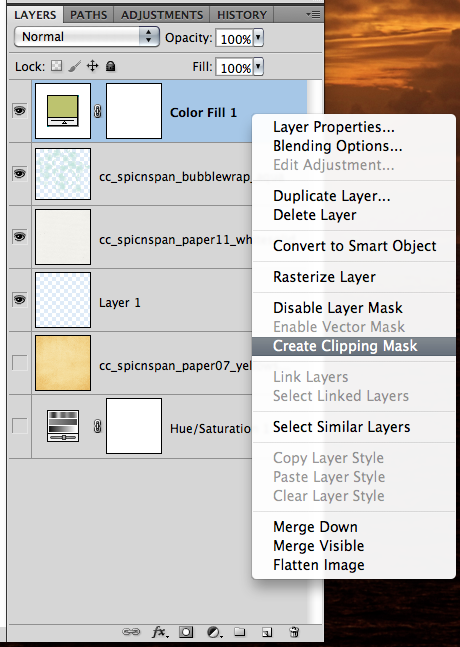Open the Opacity slider dropdown arrow
The width and height of the screenshot is (460, 647).
point(258,38)
